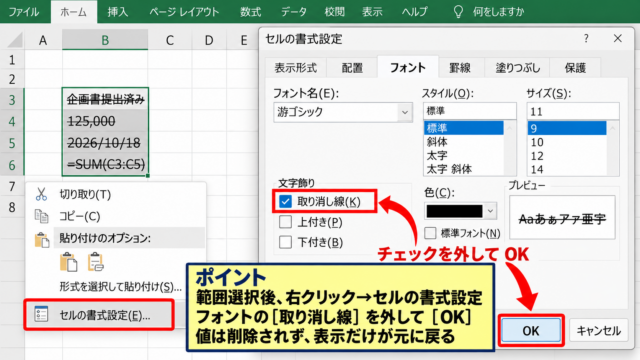The image size is (640, 360).
Task: Click the dialog help question mark
Action: (x=586, y=39)
